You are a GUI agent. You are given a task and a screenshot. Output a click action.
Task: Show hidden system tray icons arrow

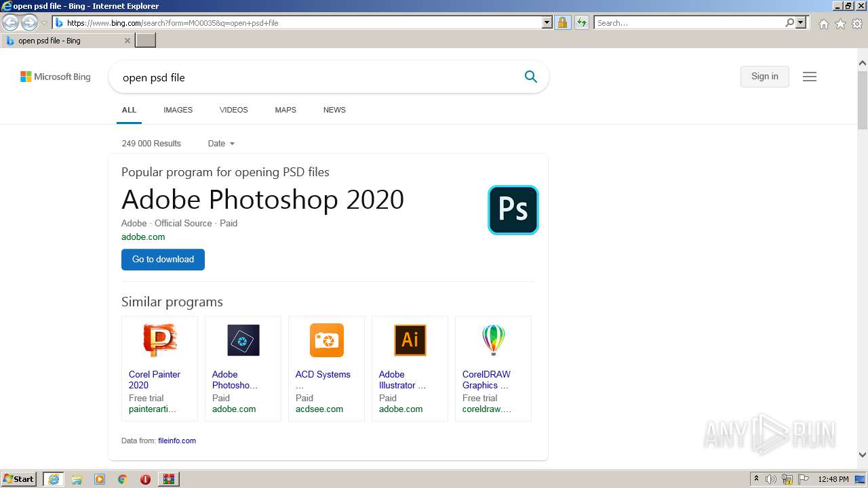click(x=756, y=479)
